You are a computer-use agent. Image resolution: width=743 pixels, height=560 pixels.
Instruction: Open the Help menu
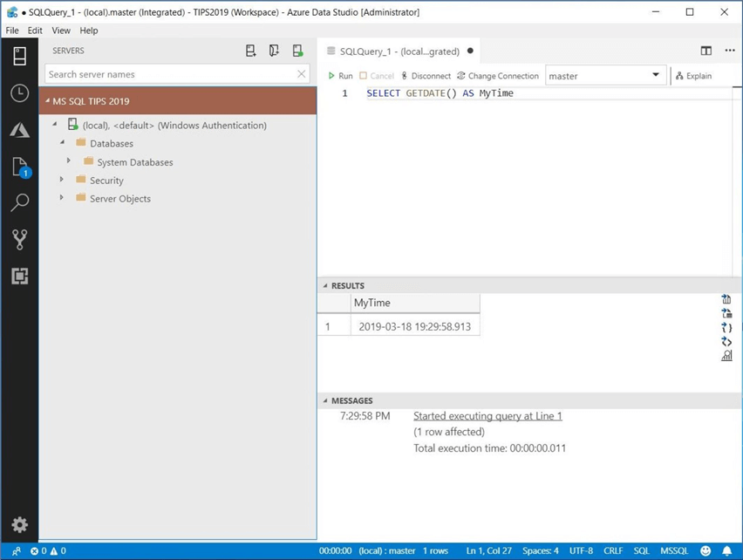[x=89, y=31]
